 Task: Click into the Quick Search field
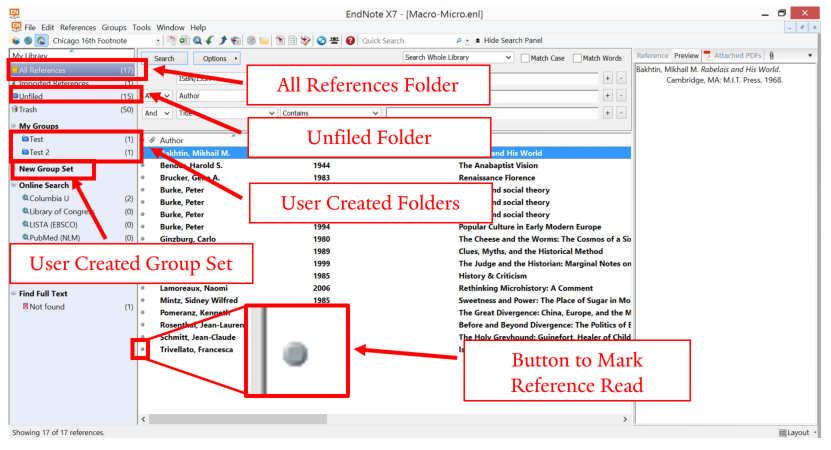[x=407, y=41]
